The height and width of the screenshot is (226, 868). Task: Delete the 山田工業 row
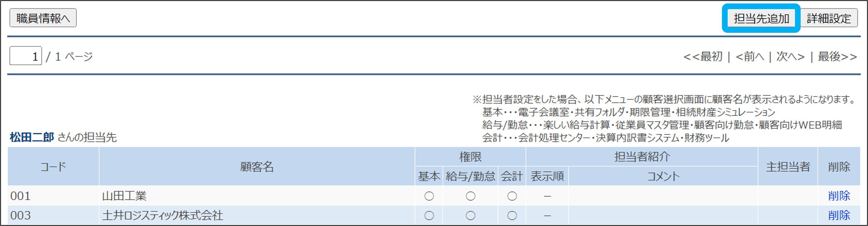839,196
